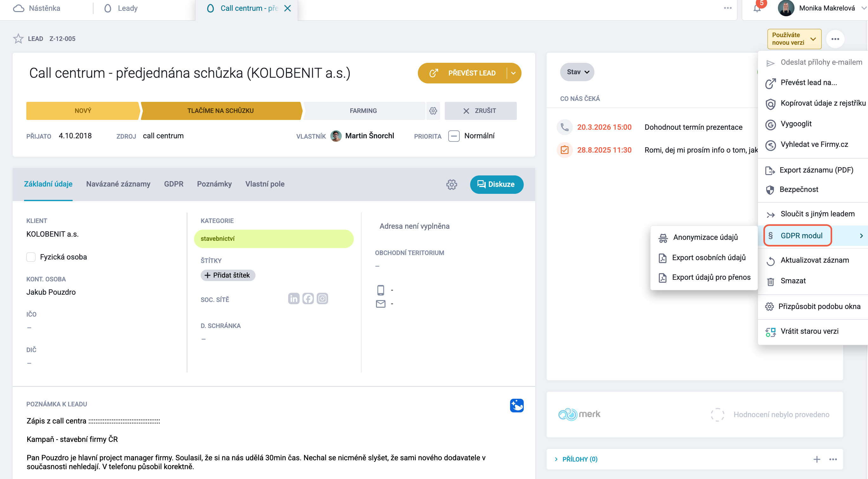Mark lead as favorite with star icon

(x=18, y=38)
